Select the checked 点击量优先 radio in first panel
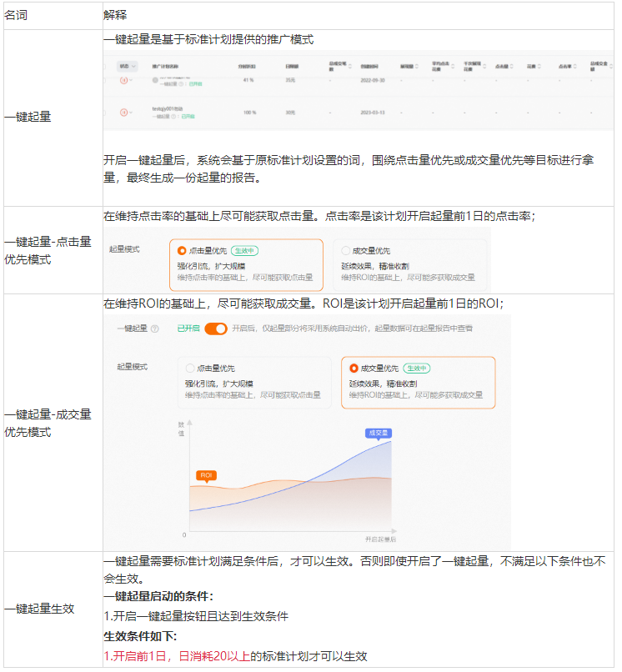Screen dimensions: 622x672 coord(182,250)
